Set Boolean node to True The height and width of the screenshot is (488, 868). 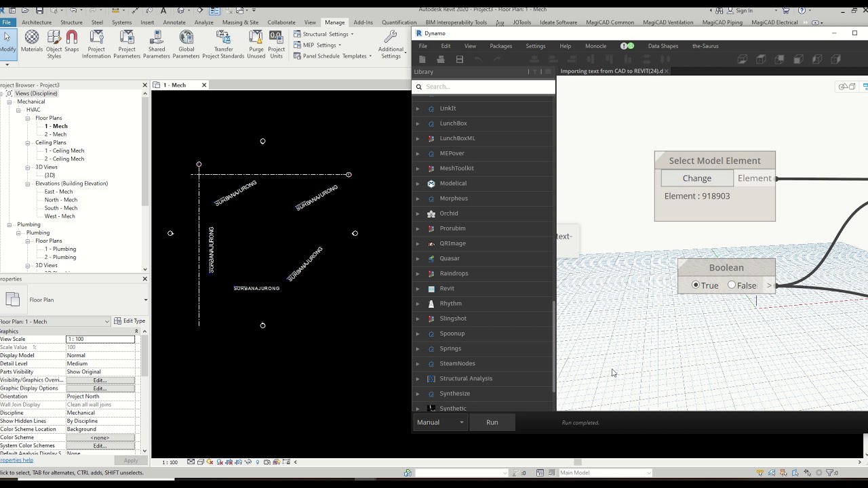pyautogui.click(x=696, y=285)
